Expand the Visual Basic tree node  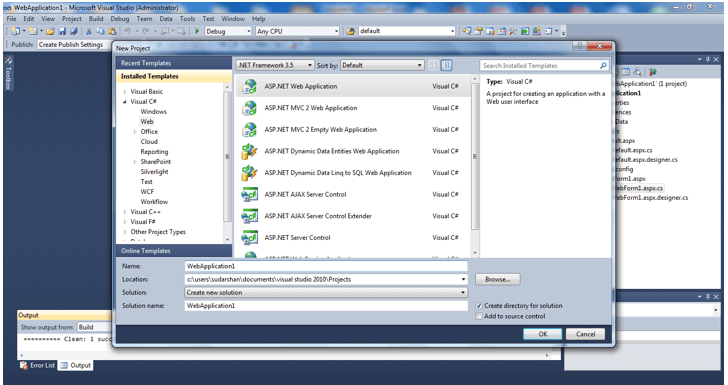[x=125, y=91]
